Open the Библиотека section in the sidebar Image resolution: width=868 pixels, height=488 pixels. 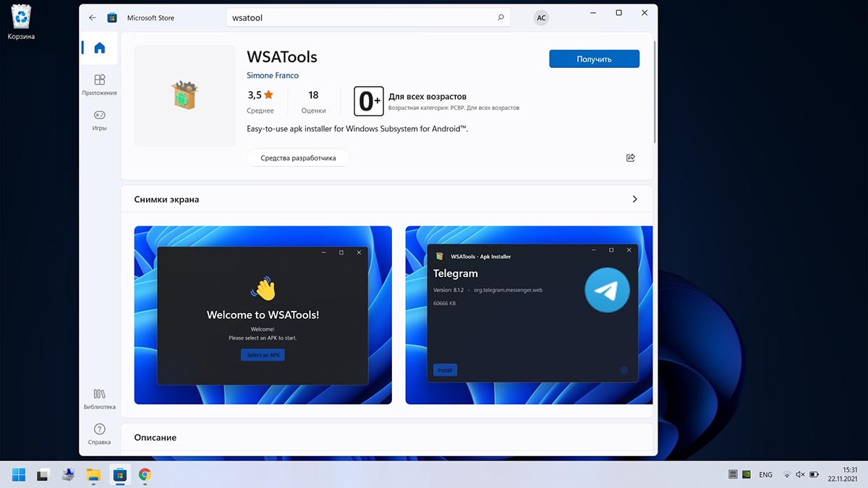point(100,399)
